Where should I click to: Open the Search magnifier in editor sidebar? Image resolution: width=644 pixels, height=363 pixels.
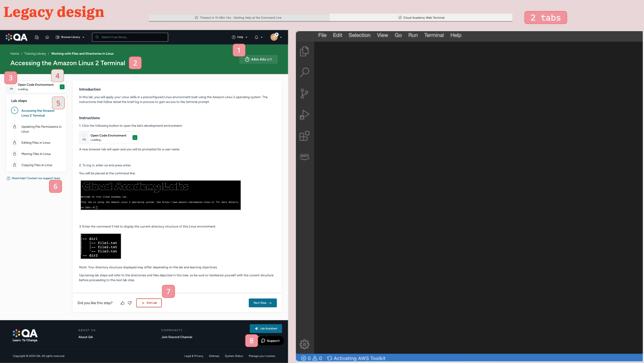304,72
